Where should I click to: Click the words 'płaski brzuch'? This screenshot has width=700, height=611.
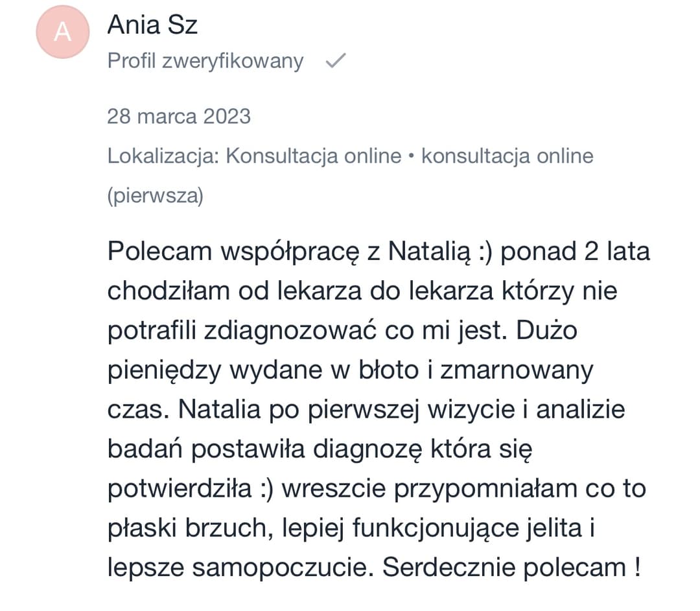coord(184,528)
